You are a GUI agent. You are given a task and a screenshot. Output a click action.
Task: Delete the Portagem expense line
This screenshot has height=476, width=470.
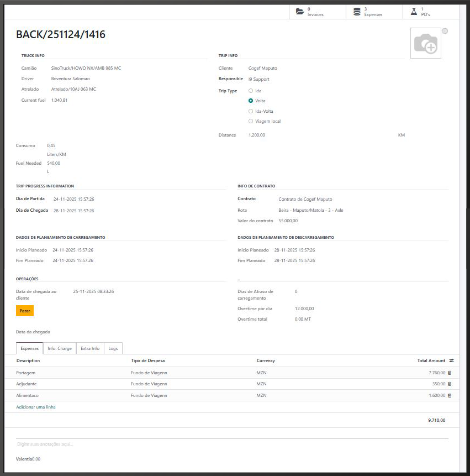pyautogui.click(x=450, y=373)
